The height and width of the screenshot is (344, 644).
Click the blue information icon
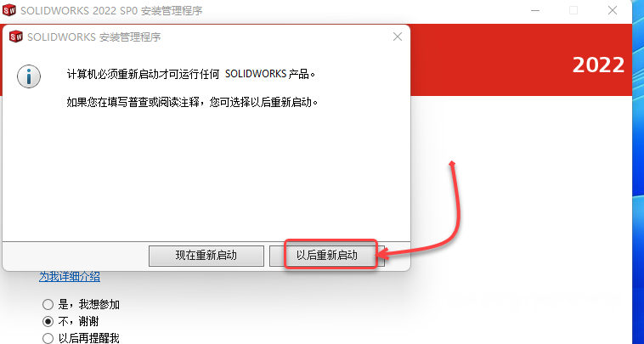[29, 76]
